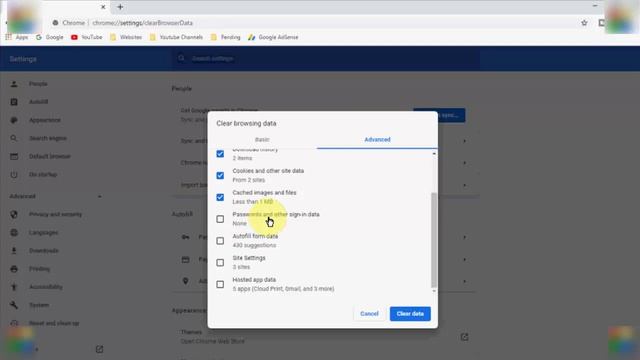Image resolution: width=640 pixels, height=360 pixels.
Task: Check Passwords and other sign-in data
Action: [x=220, y=219]
